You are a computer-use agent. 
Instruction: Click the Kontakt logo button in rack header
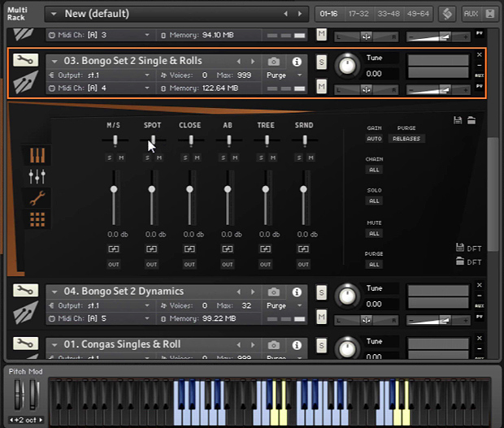pos(447,14)
